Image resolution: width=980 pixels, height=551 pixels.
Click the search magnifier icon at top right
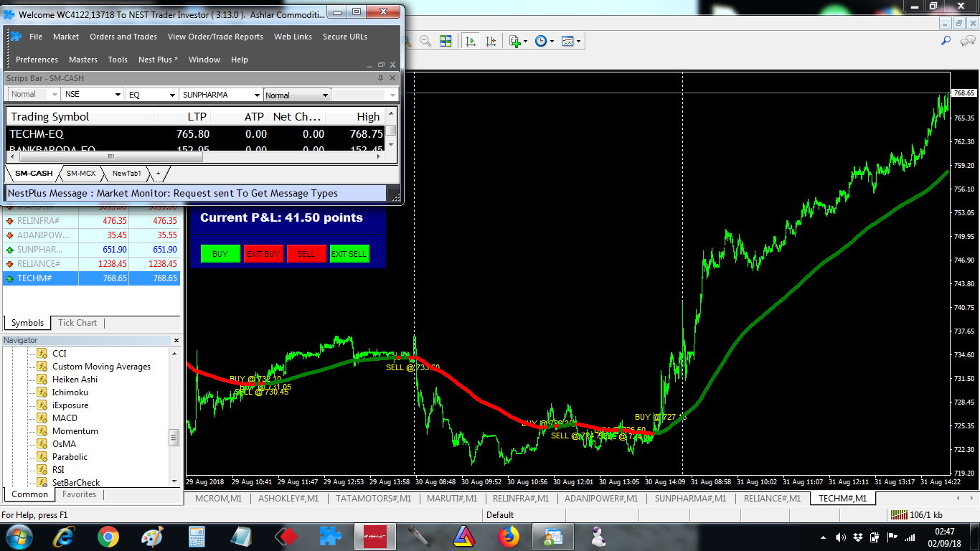click(946, 41)
